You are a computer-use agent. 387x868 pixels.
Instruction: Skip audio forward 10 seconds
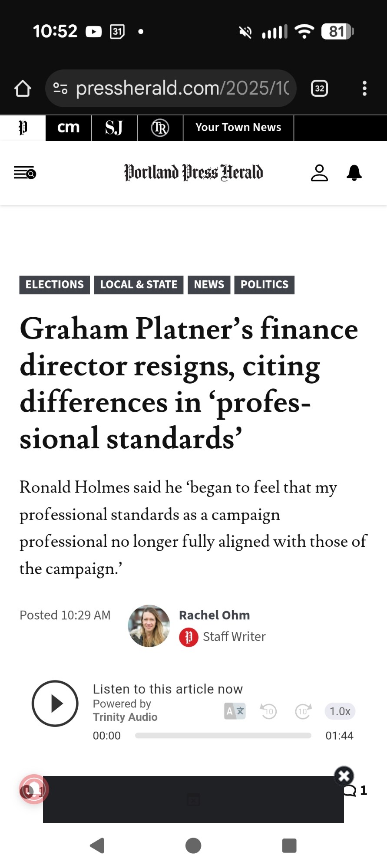pos(303,711)
